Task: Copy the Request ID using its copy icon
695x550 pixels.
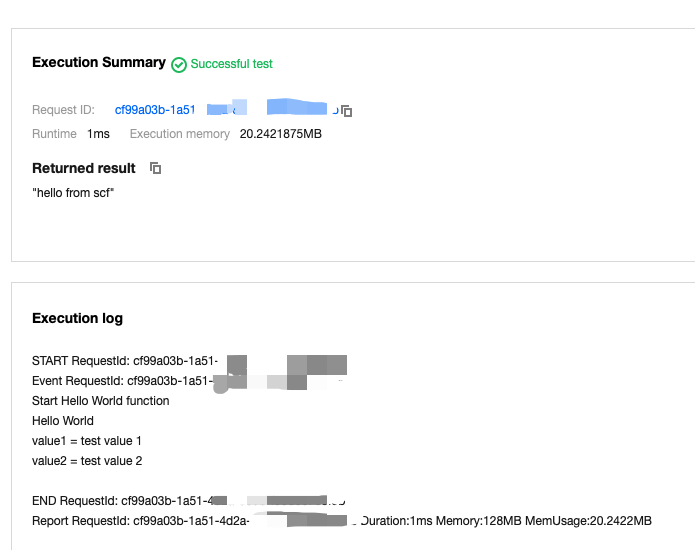Action: pyautogui.click(x=347, y=110)
